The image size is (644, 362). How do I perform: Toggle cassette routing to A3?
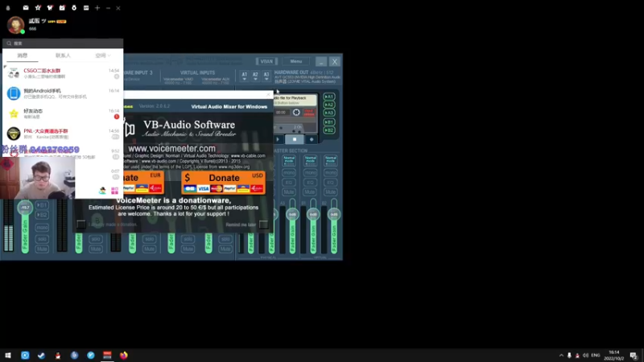click(x=329, y=113)
